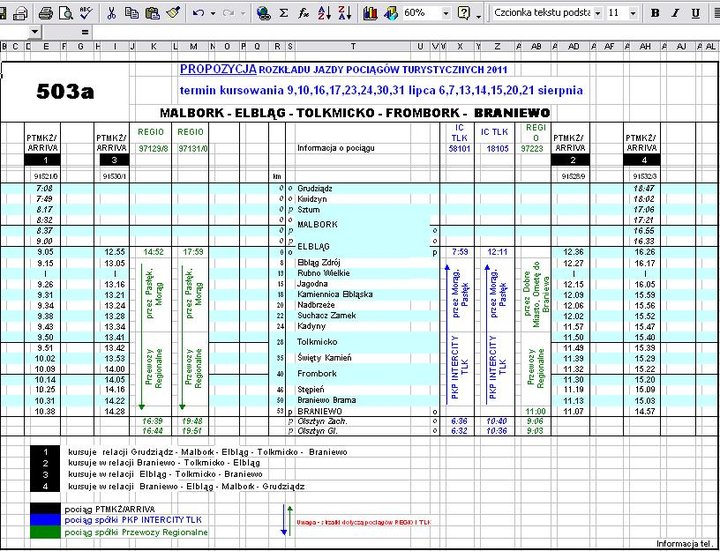Image resolution: width=720 pixels, height=551 pixels.
Task: Click the Grudziądz station row cell
Action: pyautogui.click(x=315, y=188)
